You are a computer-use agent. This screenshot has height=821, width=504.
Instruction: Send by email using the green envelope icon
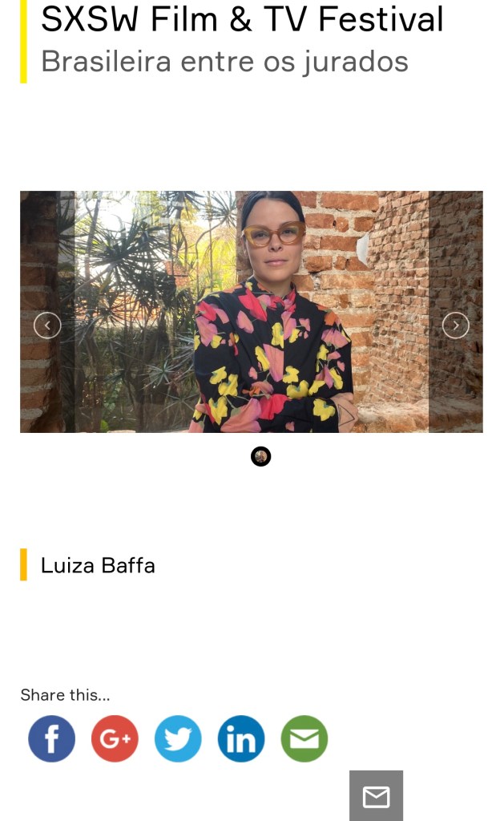(x=304, y=738)
